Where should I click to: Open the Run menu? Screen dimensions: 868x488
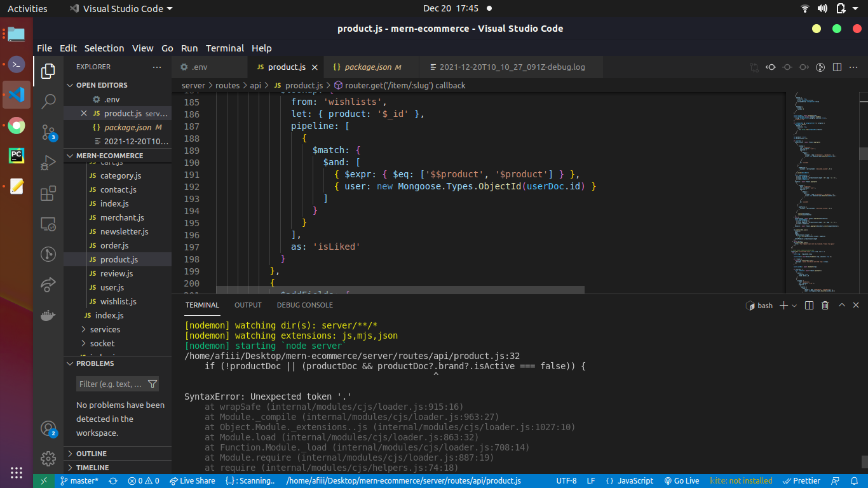[x=189, y=48]
